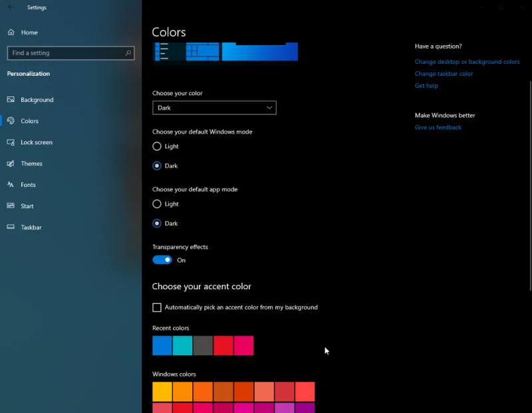
Task: Open Change taskbar color link
Action: [444, 74]
